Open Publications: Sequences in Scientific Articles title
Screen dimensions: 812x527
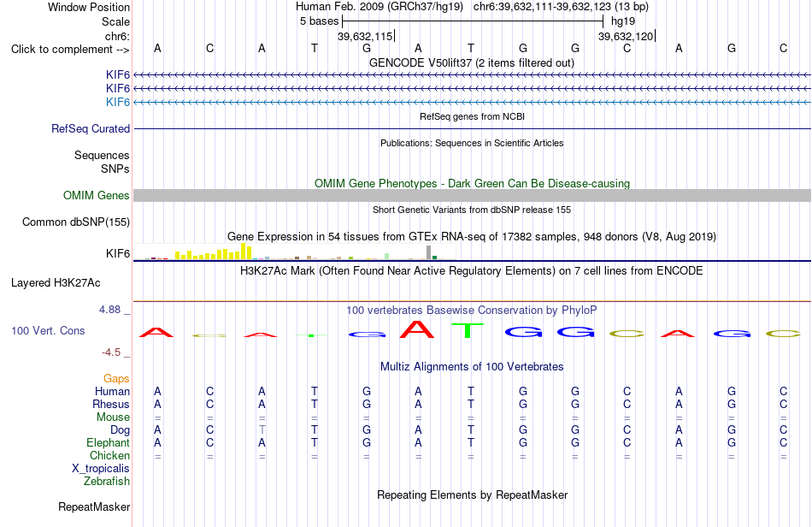click(x=472, y=143)
